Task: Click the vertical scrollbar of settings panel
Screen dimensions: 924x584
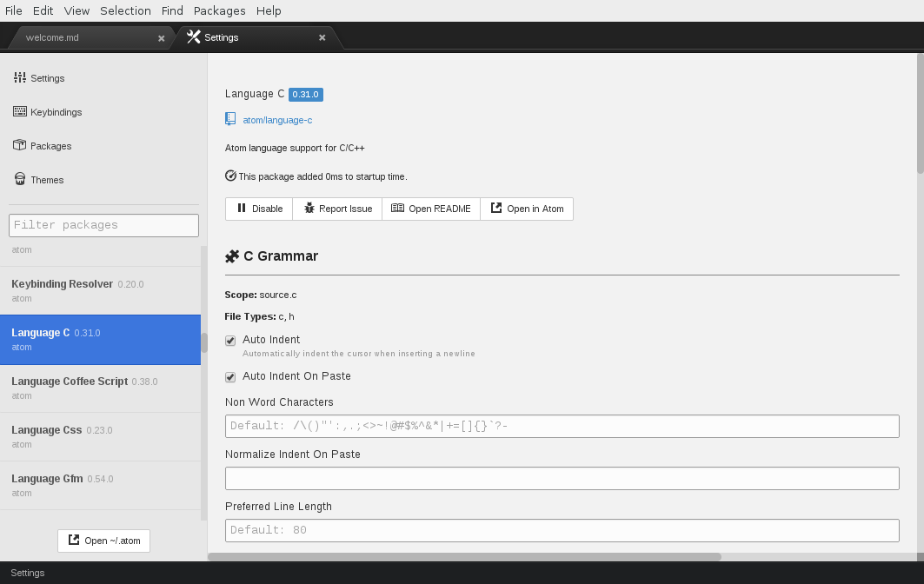Action: (921, 114)
